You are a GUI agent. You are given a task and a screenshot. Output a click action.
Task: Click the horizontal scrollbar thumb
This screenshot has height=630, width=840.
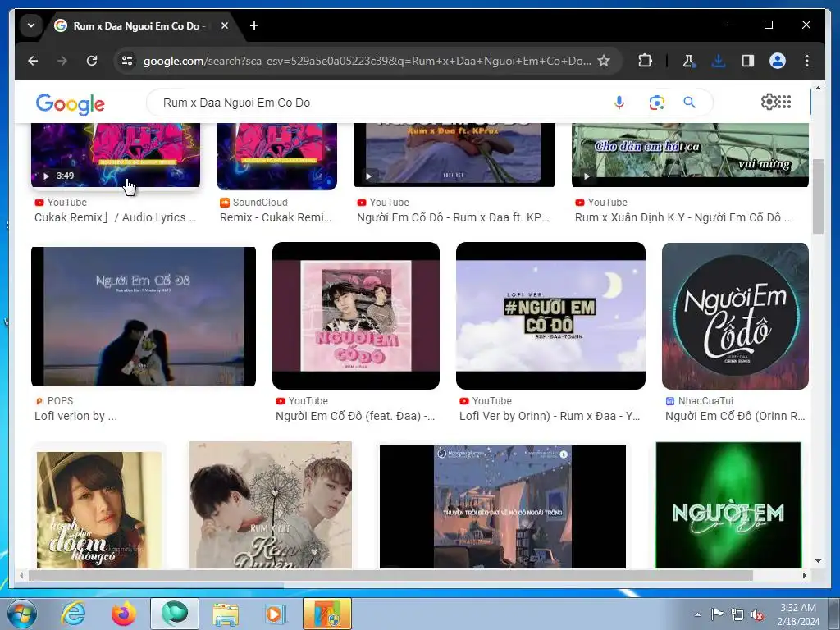pyautogui.click(x=390, y=575)
